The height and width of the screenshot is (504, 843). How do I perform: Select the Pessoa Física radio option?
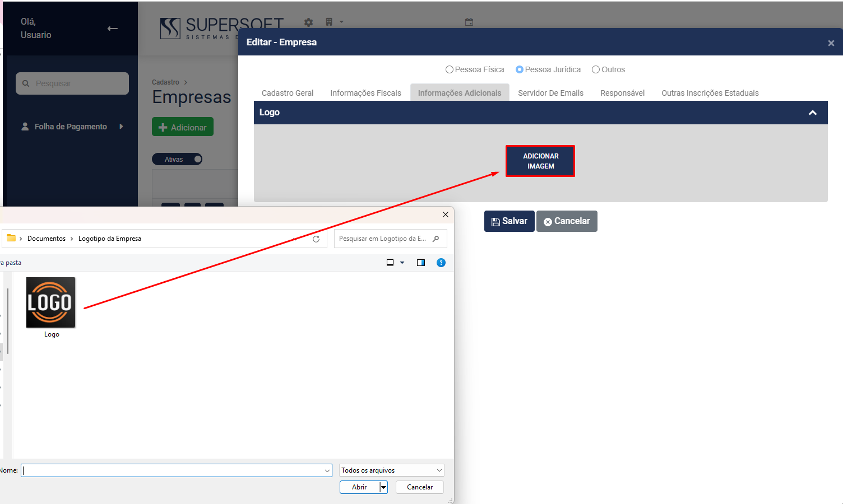point(450,69)
